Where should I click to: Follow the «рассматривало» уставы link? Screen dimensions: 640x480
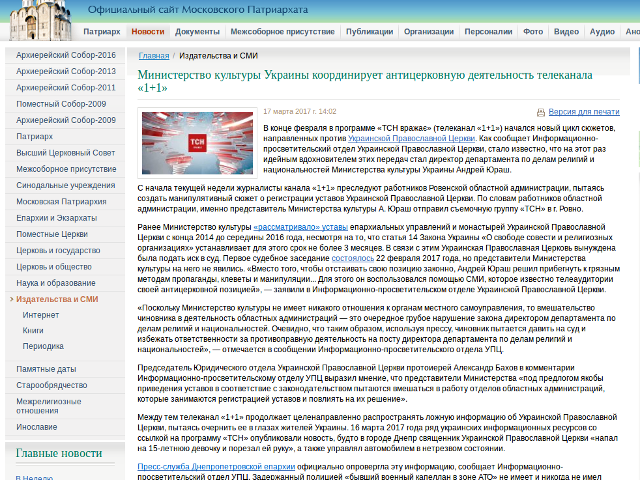pyautogui.click(x=300, y=227)
